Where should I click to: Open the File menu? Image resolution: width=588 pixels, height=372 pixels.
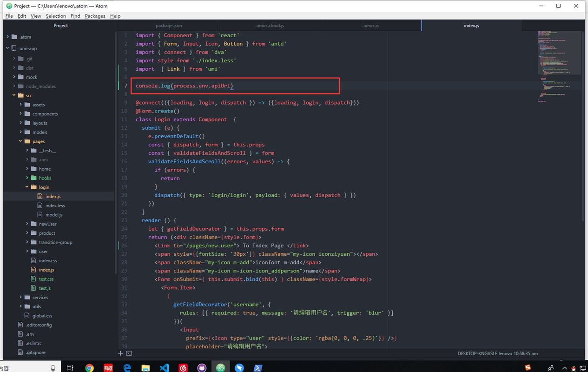tap(9, 16)
